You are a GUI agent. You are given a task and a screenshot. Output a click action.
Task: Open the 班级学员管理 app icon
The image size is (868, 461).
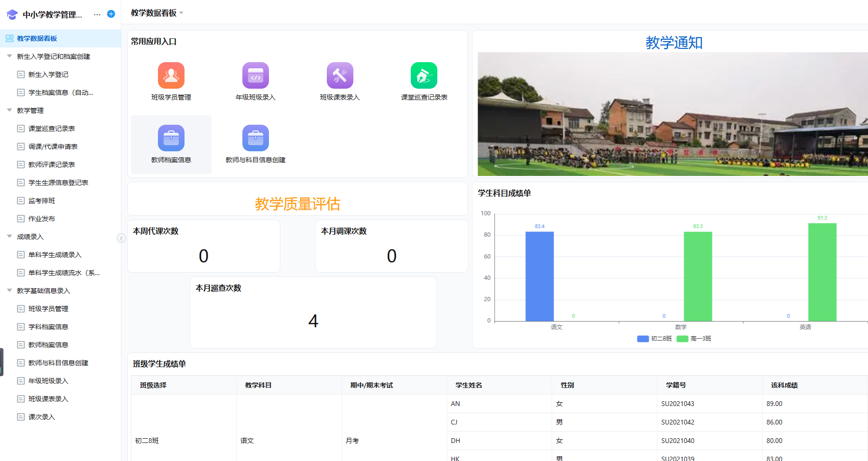tap(171, 75)
